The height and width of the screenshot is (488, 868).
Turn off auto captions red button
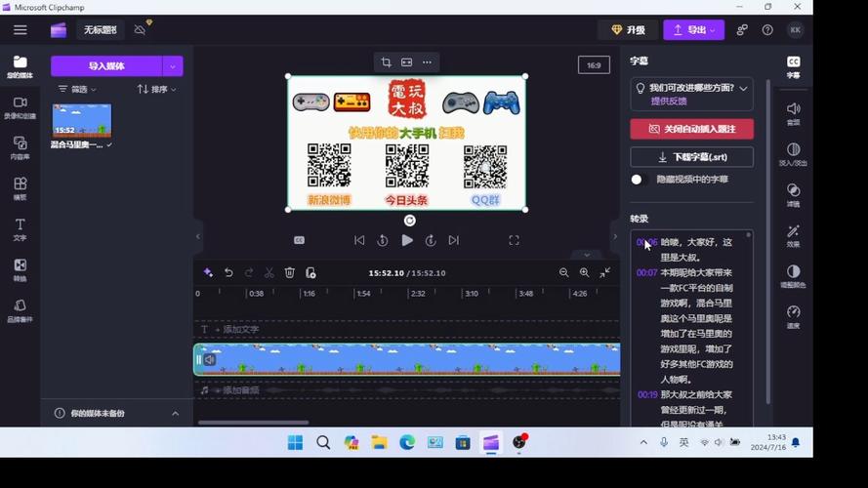(692, 129)
